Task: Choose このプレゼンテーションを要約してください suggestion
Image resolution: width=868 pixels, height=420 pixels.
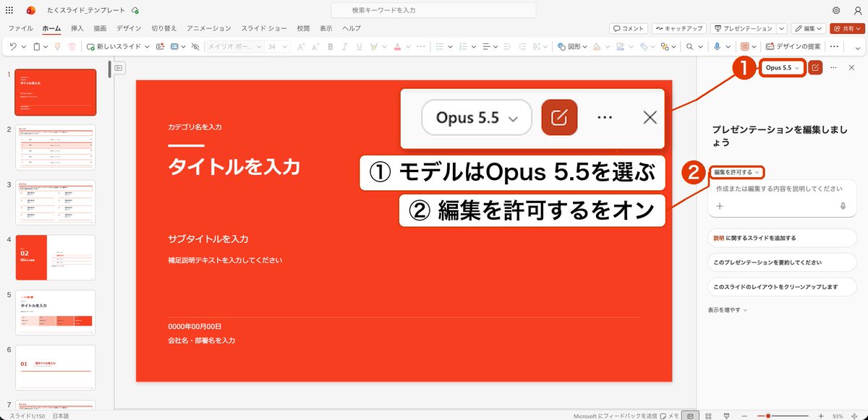Action: pos(783,262)
